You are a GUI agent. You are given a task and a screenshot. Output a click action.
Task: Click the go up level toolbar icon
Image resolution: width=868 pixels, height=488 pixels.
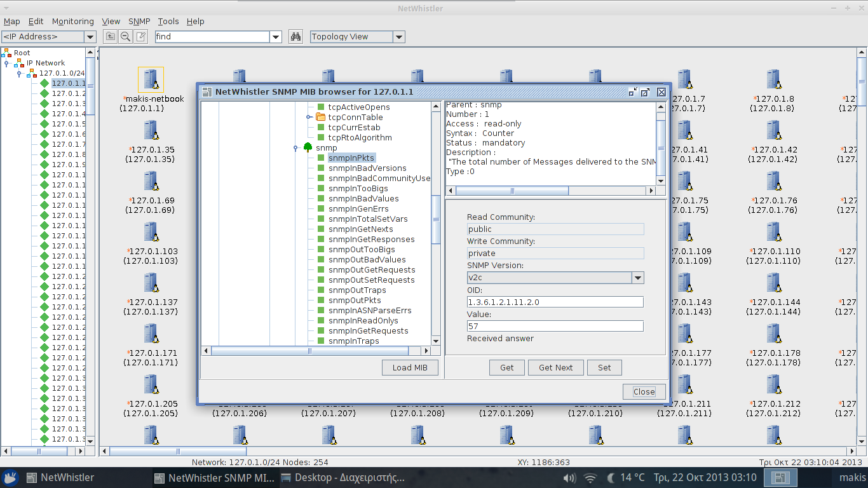110,37
